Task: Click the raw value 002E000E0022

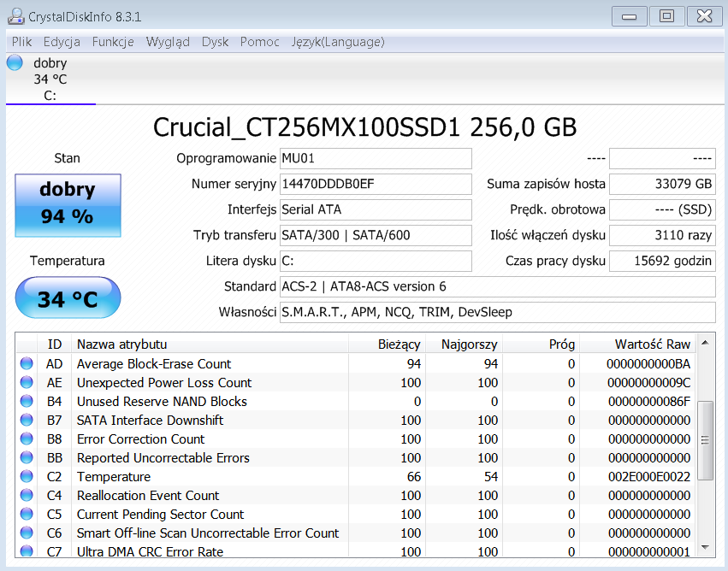Action: click(x=649, y=477)
